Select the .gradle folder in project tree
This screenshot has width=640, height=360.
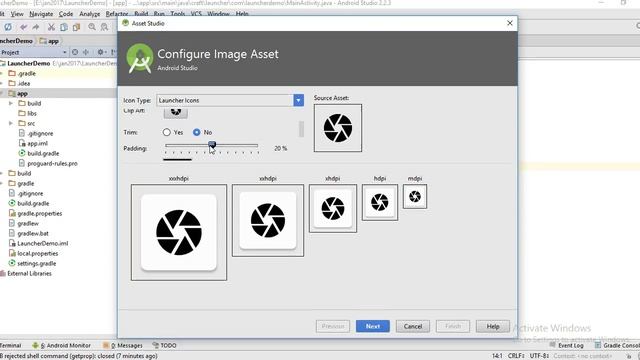[x=27, y=73]
